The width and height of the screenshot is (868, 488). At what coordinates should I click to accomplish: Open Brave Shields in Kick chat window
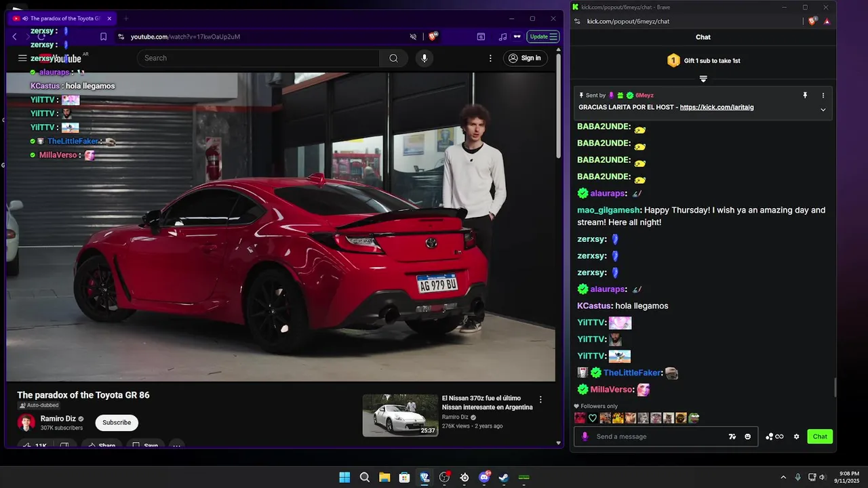click(x=812, y=21)
